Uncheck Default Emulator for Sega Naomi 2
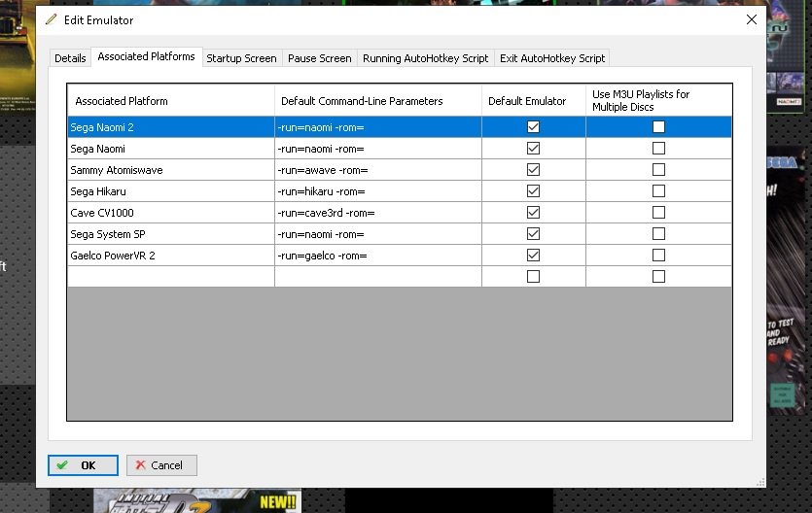This screenshot has height=513, width=812. pyautogui.click(x=533, y=126)
